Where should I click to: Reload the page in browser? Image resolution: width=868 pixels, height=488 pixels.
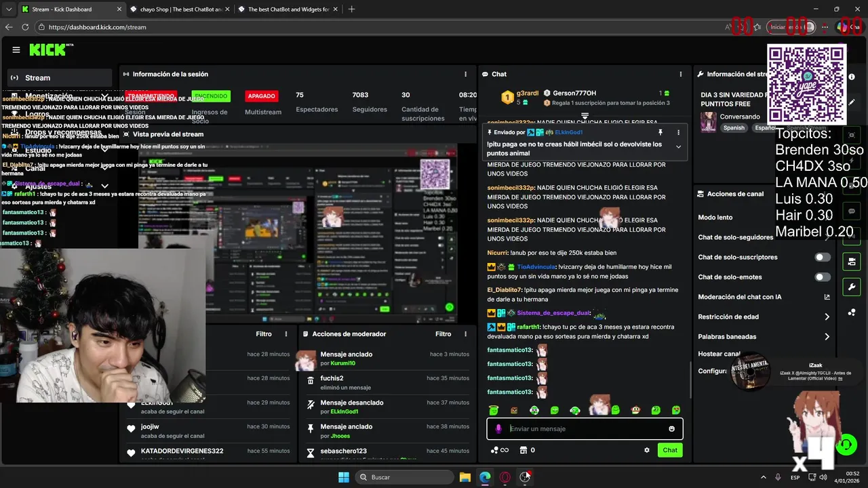25,27
